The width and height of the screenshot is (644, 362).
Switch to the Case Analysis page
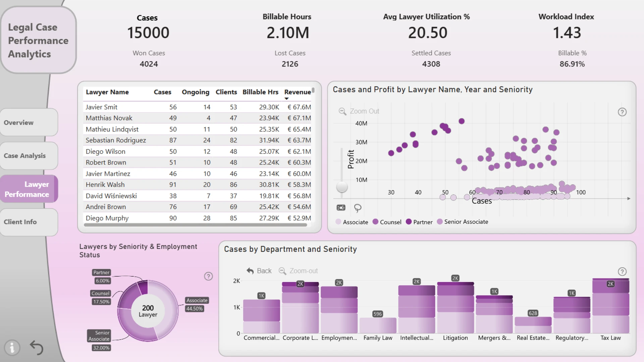pyautogui.click(x=29, y=156)
